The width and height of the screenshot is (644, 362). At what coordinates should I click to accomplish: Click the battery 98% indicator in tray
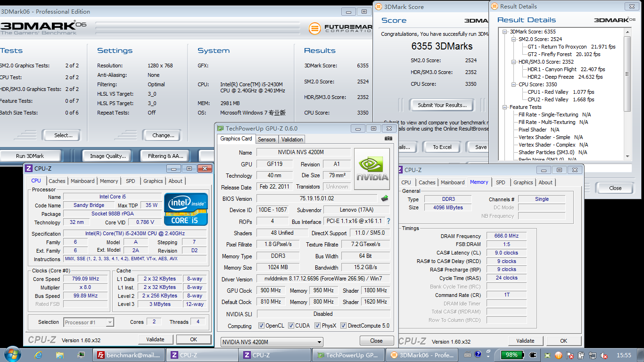point(512,355)
